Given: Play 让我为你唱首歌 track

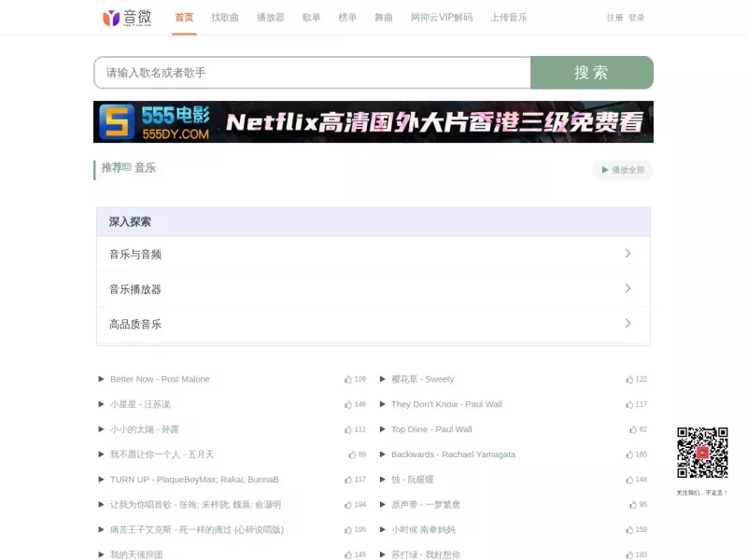Looking at the screenshot, I should (101, 504).
